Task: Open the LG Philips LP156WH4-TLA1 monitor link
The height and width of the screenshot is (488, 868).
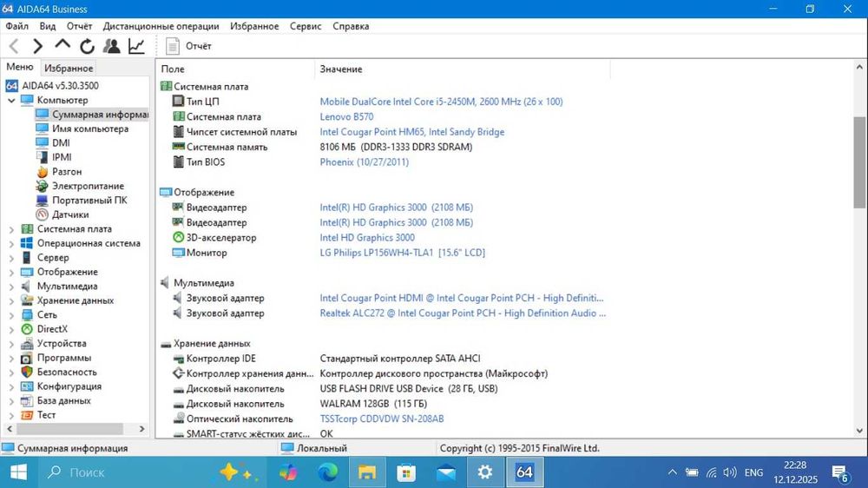Action: click(x=403, y=253)
